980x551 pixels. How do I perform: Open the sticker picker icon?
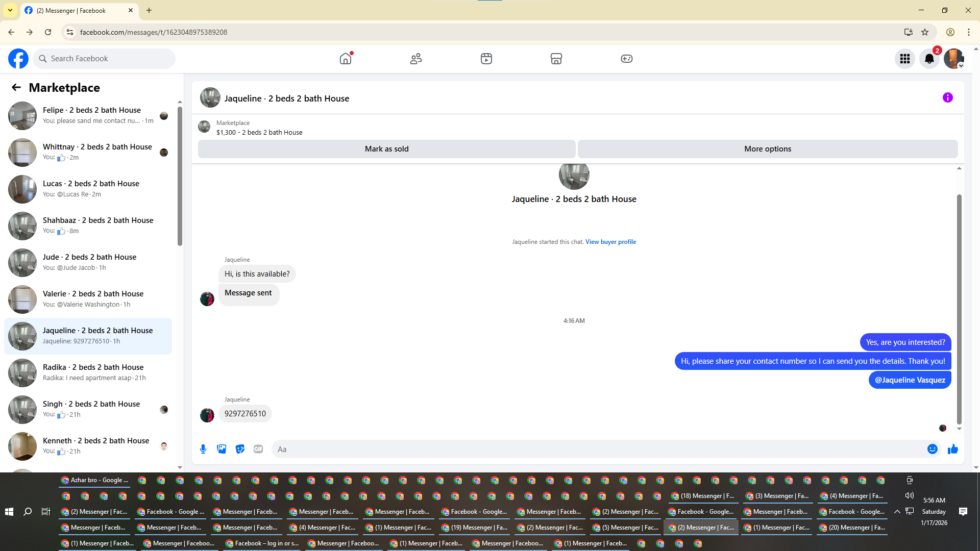click(x=240, y=449)
